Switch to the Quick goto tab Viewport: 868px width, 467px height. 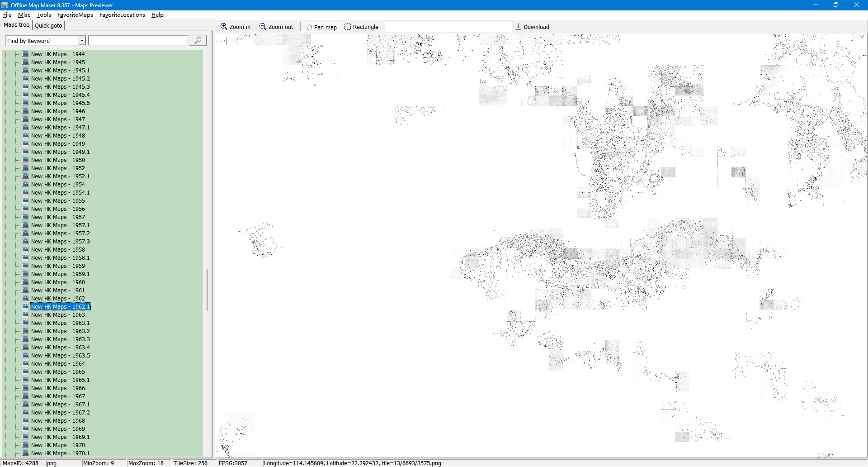tap(48, 25)
